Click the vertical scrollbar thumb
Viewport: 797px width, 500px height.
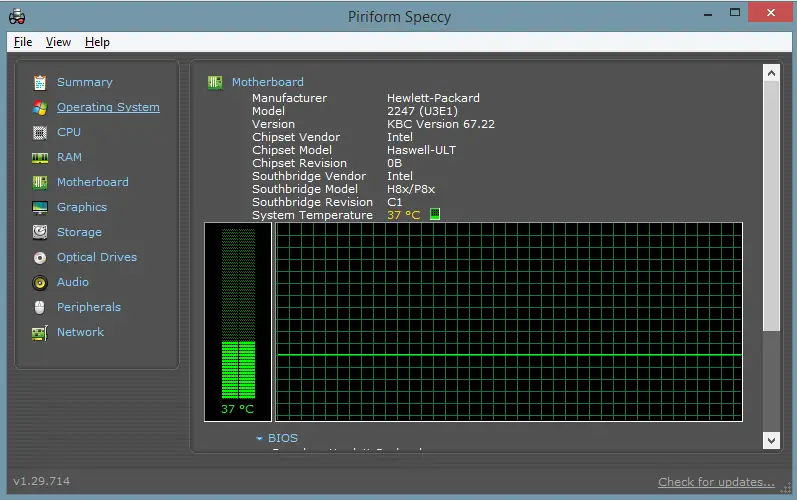[x=771, y=206]
